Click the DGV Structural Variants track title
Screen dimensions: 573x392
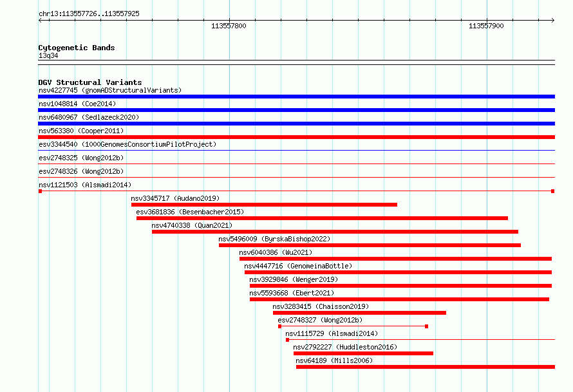(90, 82)
